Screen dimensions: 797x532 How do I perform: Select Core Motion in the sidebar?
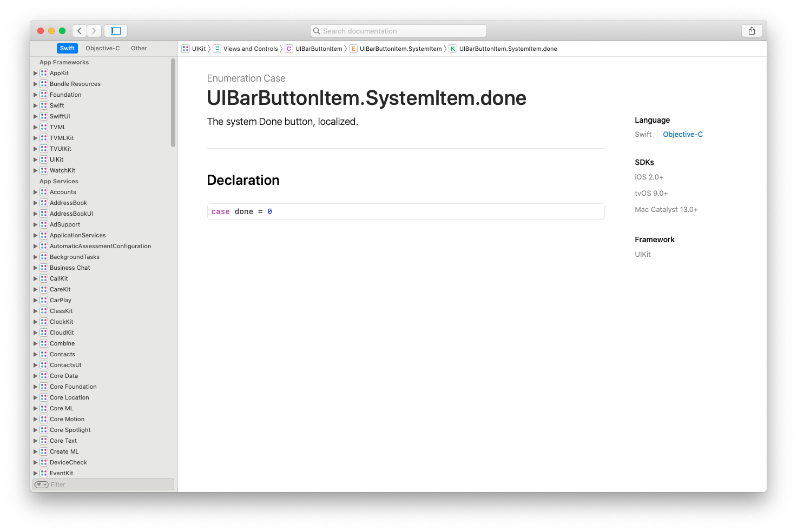(x=67, y=419)
